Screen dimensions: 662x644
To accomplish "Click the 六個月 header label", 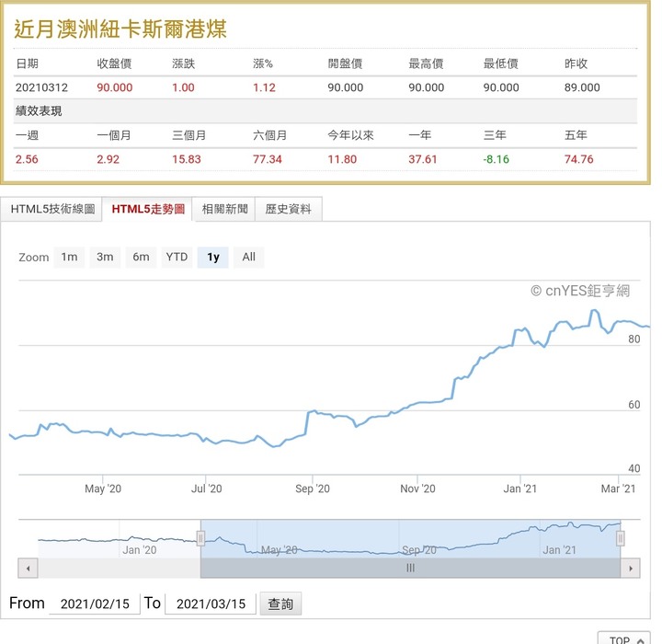I will 269,135.
